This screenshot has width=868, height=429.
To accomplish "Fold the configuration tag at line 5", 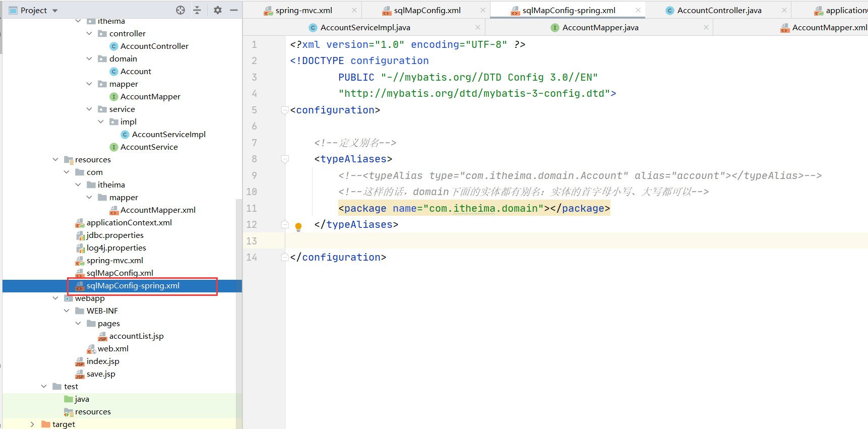I will pyautogui.click(x=285, y=110).
